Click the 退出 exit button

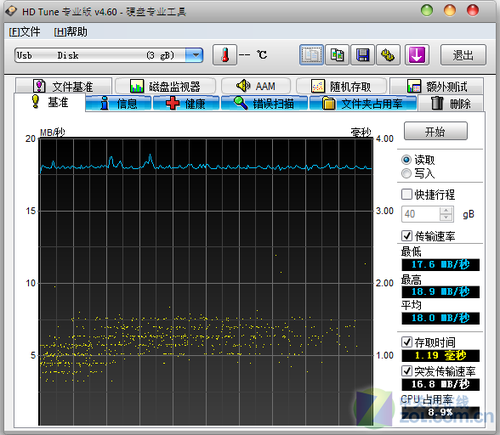[x=463, y=55]
